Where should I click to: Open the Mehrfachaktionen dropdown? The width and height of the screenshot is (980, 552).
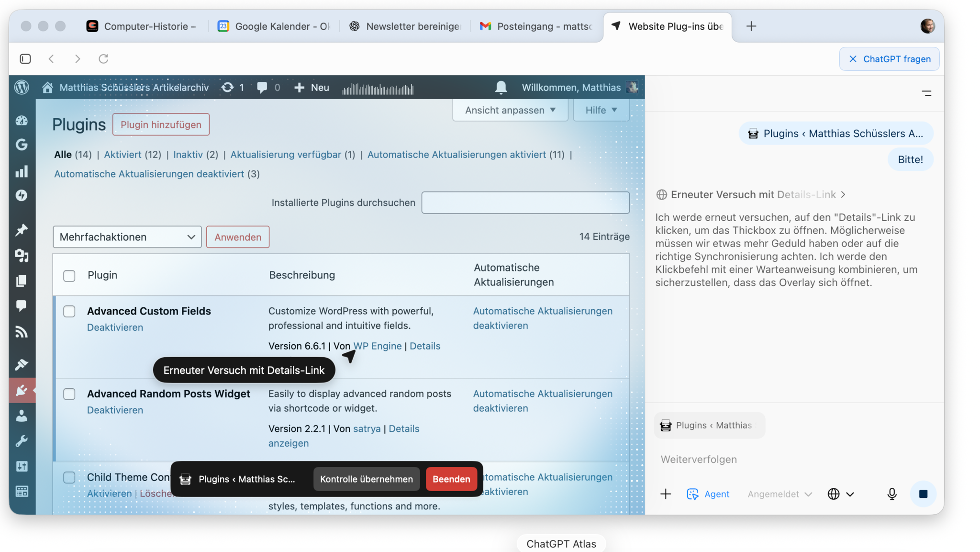coord(127,237)
